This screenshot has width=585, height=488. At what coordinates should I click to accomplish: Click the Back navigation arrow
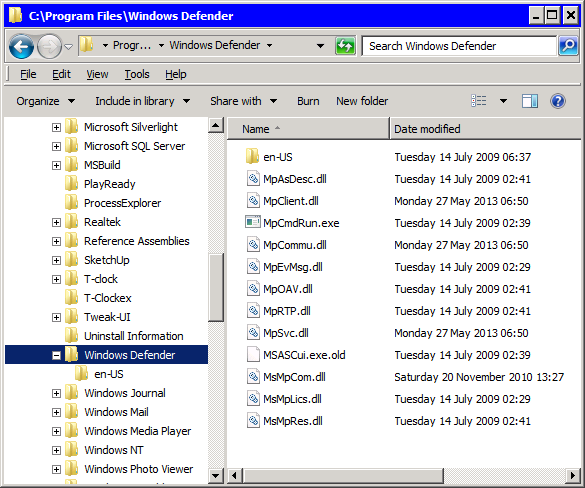21,46
